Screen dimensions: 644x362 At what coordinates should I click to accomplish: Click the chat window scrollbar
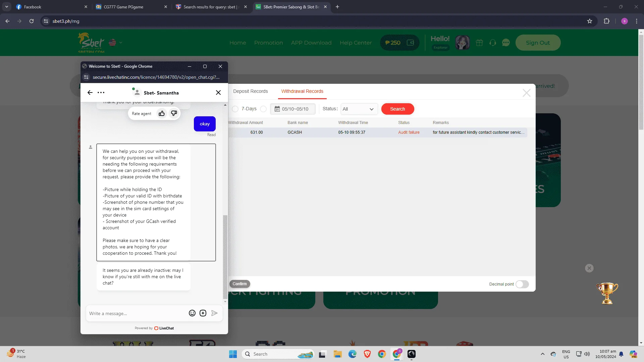225,256
